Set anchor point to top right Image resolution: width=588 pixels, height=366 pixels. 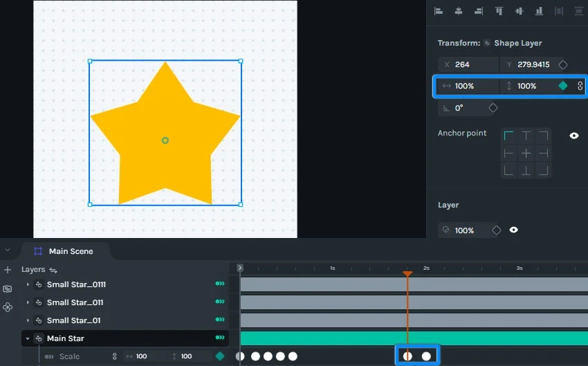coord(543,136)
